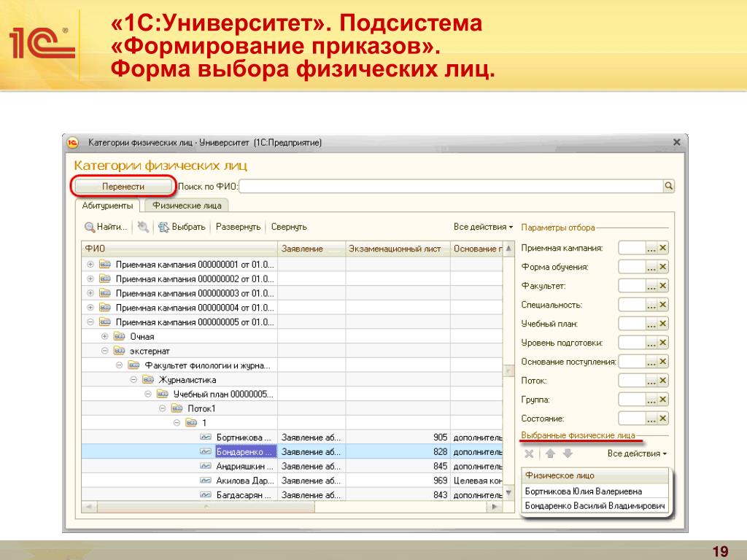Open Все действия menu under Выбранные физические лица

(x=637, y=454)
